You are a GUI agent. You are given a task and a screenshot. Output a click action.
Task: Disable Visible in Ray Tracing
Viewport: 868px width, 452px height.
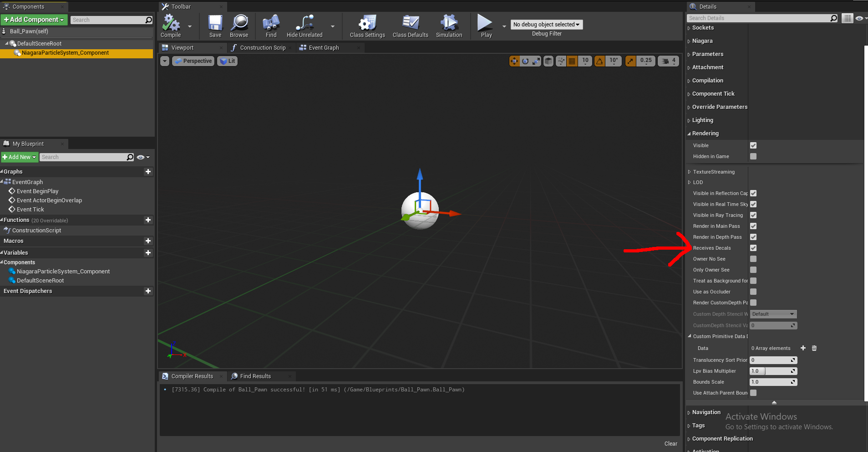tap(753, 215)
